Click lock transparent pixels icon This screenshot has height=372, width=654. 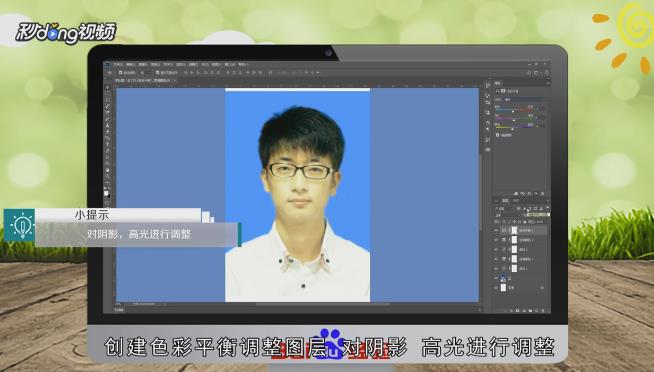tap(504, 222)
